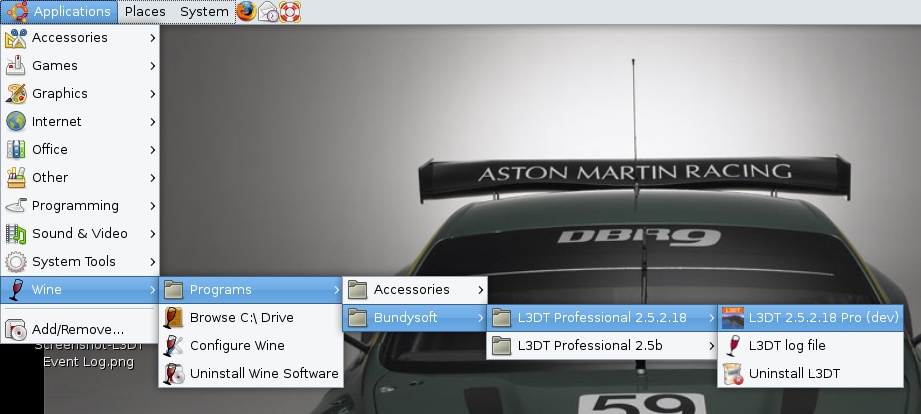Open the System menu in top panel
The height and width of the screenshot is (414, 921).
pyautogui.click(x=204, y=12)
